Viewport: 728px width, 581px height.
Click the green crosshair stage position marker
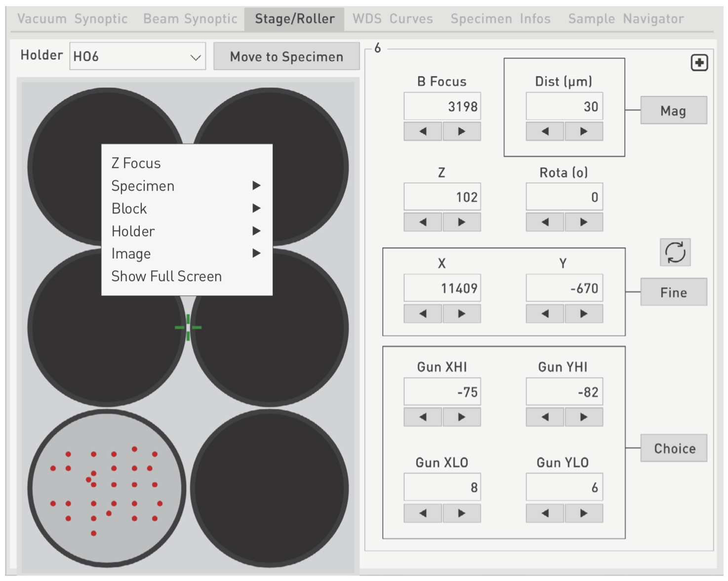[188, 327]
